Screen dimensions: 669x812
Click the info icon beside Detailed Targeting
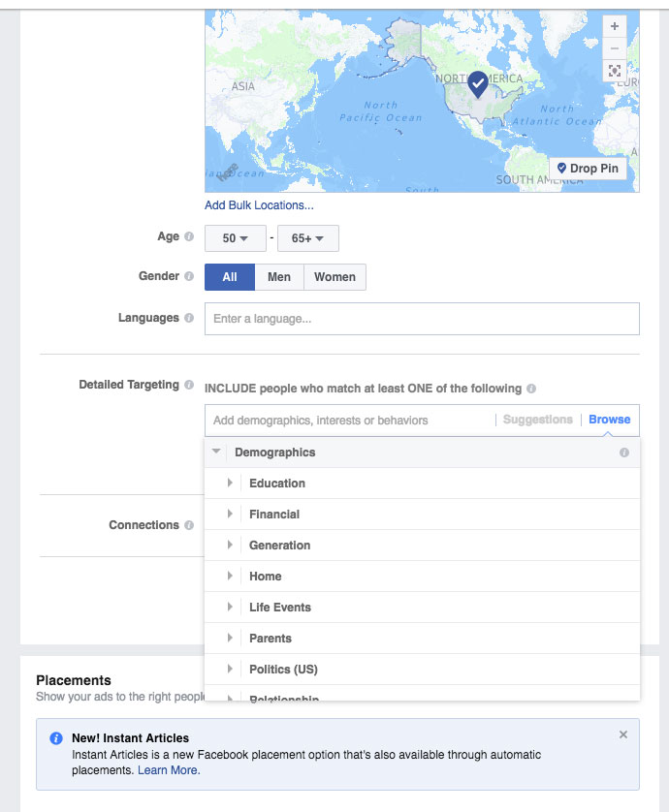189,385
